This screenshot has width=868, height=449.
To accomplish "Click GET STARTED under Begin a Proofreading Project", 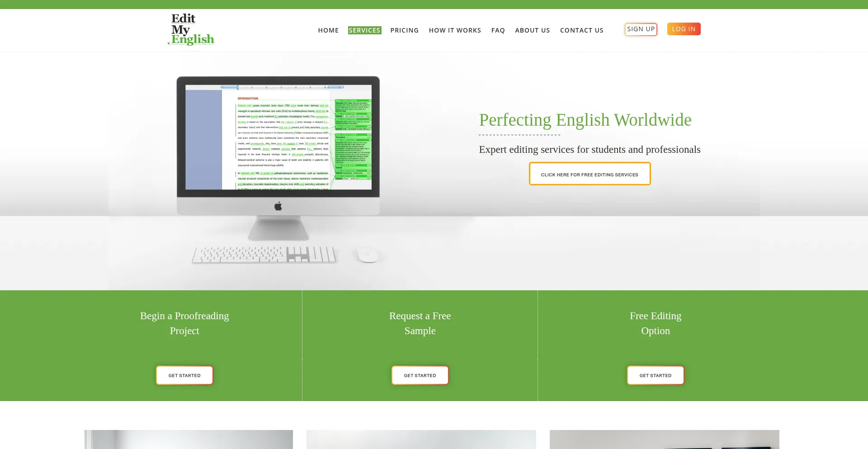I will click(x=184, y=375).
